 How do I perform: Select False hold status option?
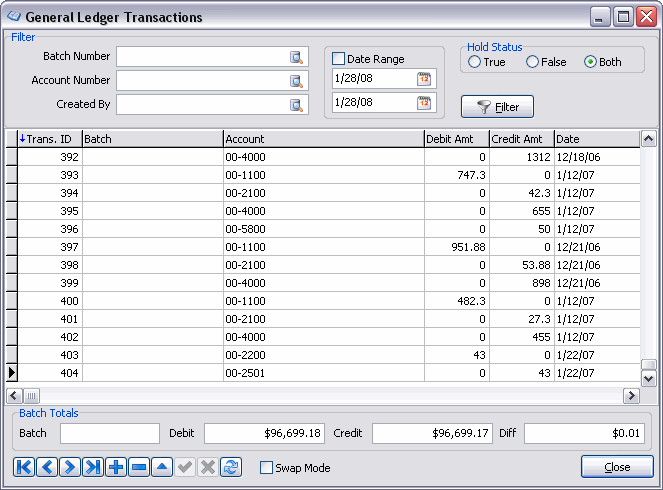point(532,62)
